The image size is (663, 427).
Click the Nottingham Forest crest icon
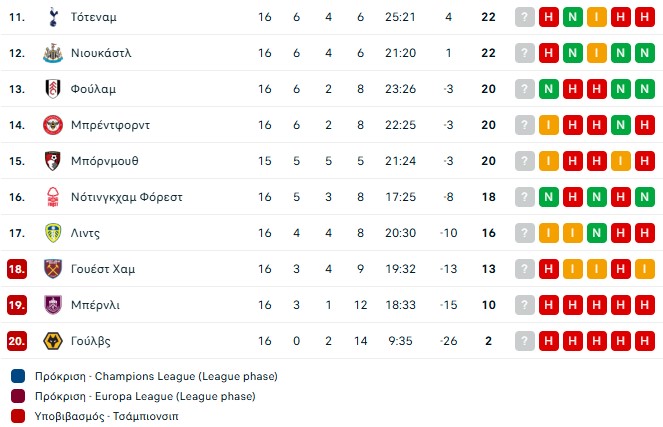tap(52, 197)
